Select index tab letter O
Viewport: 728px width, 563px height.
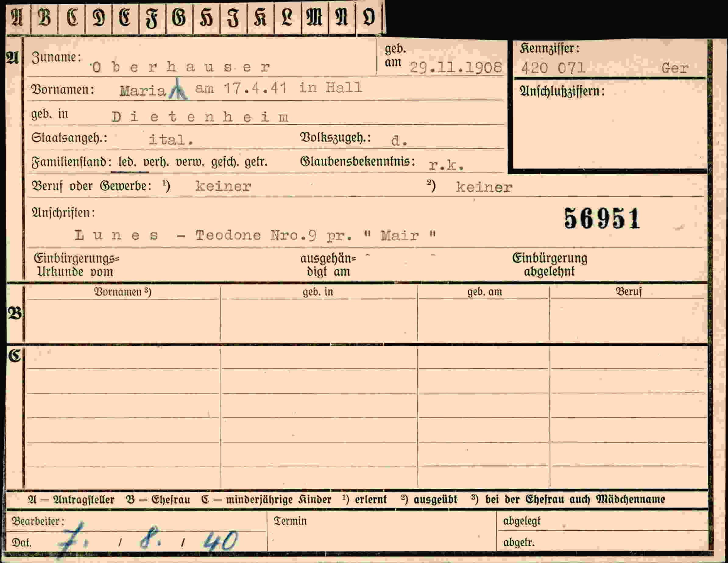[369, 17]
